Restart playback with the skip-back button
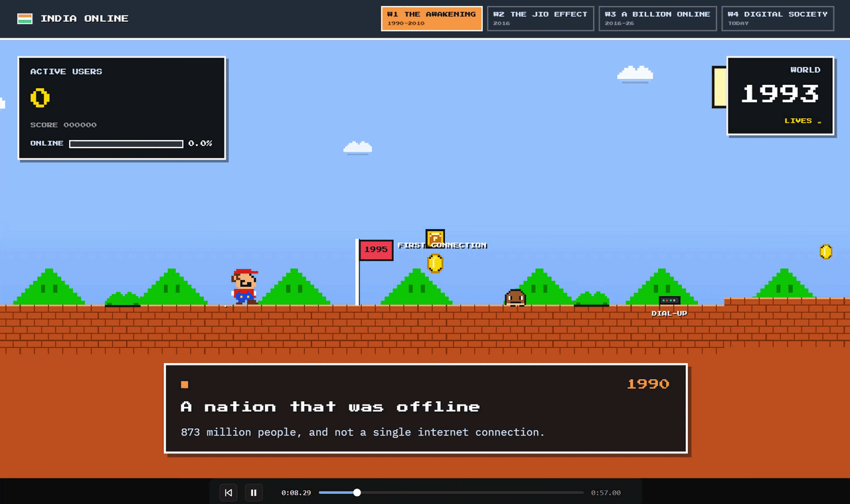Image resolution: width=850 pixels, height=504 pixels. click(x=228, y=493)
